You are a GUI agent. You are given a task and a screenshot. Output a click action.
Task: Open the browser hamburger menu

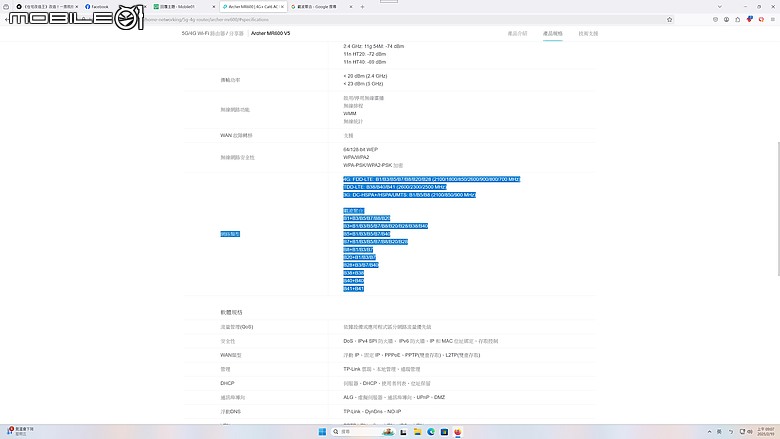point(773,19)
